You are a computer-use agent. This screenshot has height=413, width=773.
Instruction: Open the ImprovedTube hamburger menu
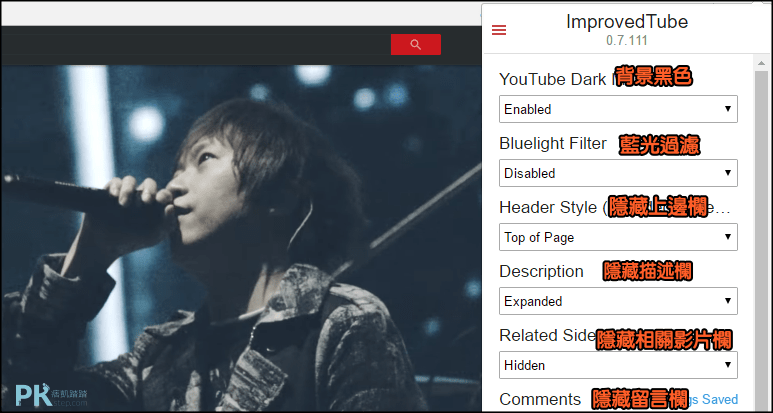click(499, 30)
